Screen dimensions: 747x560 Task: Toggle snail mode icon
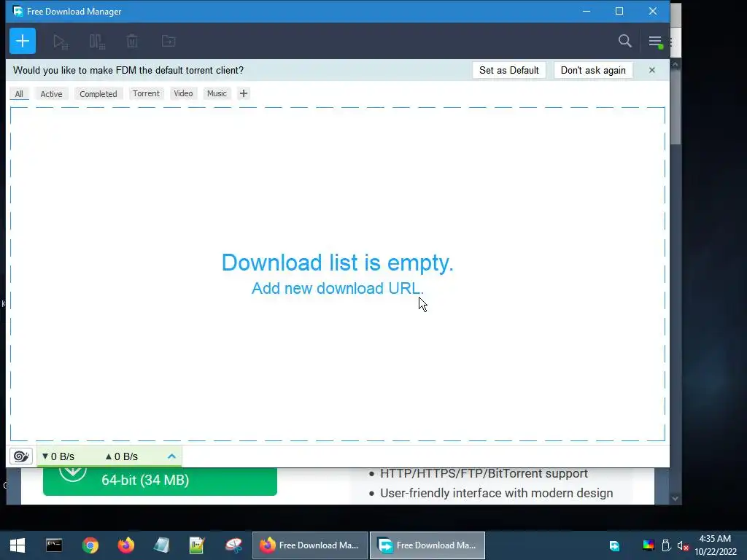click(21, 456)
